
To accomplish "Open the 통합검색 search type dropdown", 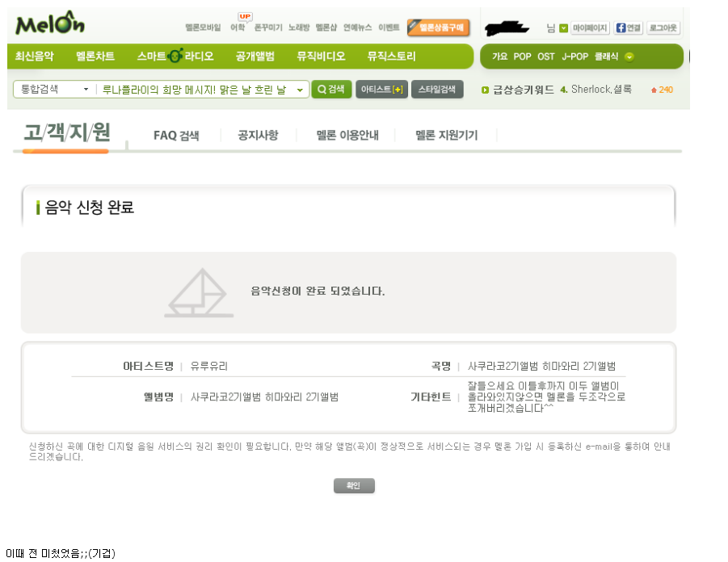I will coord(54,89).
